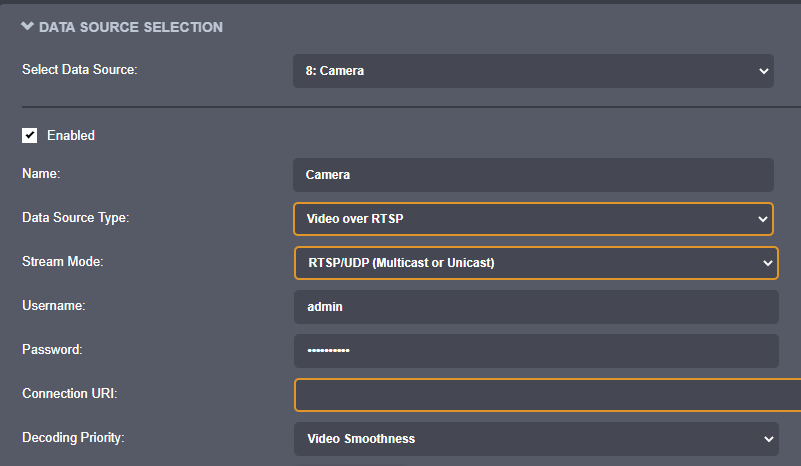Click into the Password field
This screenshot has height=466, width=801.
[x=535, y=350]
